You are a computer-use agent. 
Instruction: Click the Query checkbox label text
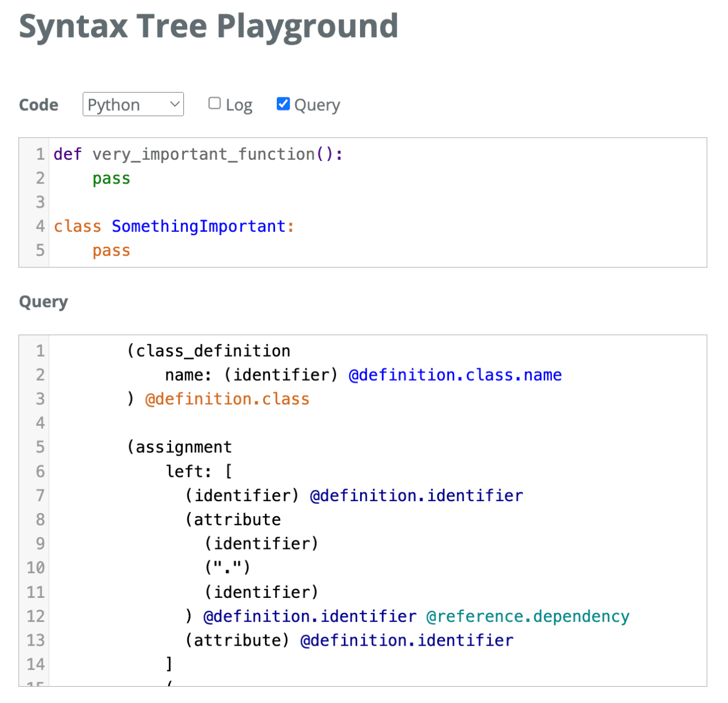coord(317,105)
